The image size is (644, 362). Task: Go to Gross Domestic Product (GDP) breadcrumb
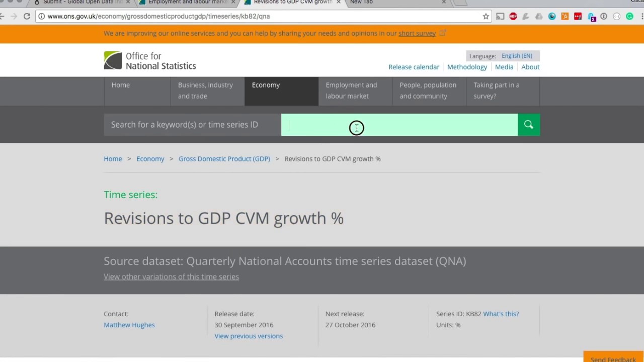(224, 159)
